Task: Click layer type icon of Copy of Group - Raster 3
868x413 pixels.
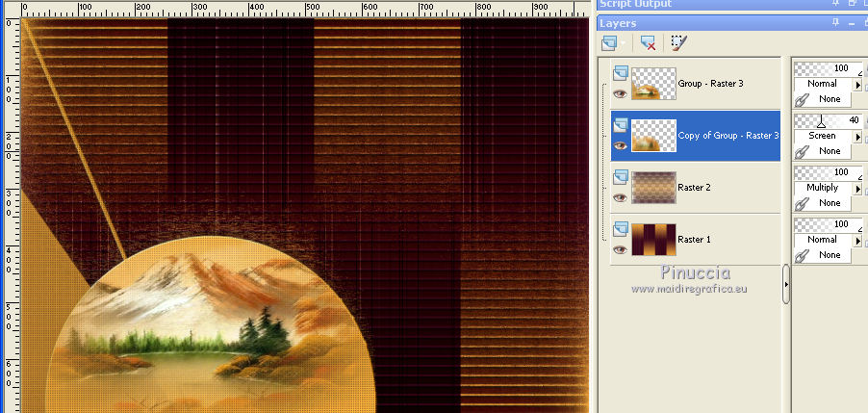Action: (x=621, y=125)
